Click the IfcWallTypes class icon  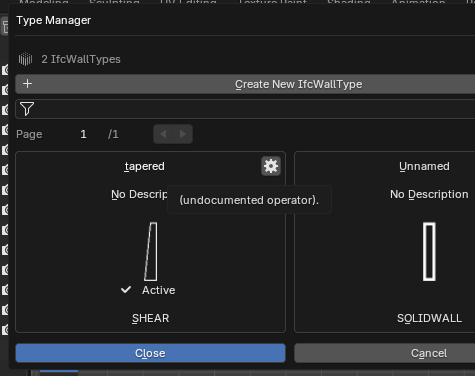point(25,59)
